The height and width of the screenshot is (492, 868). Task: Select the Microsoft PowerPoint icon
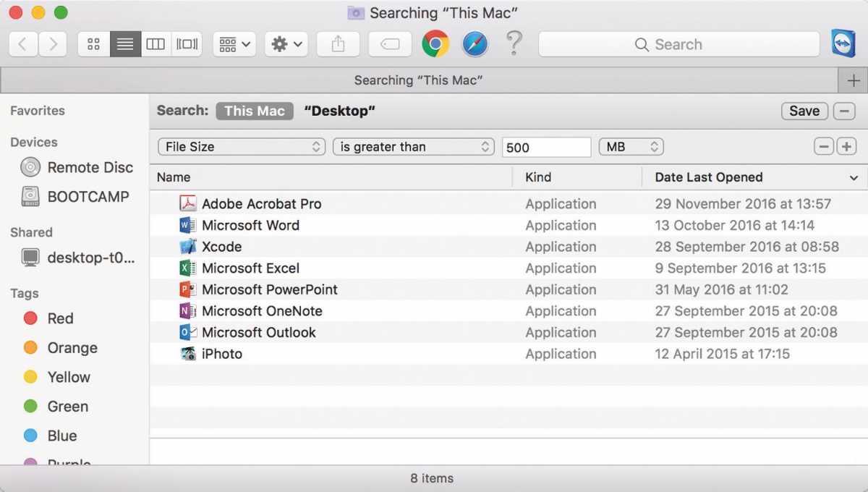pyautogui.click(x=188, y=289)
